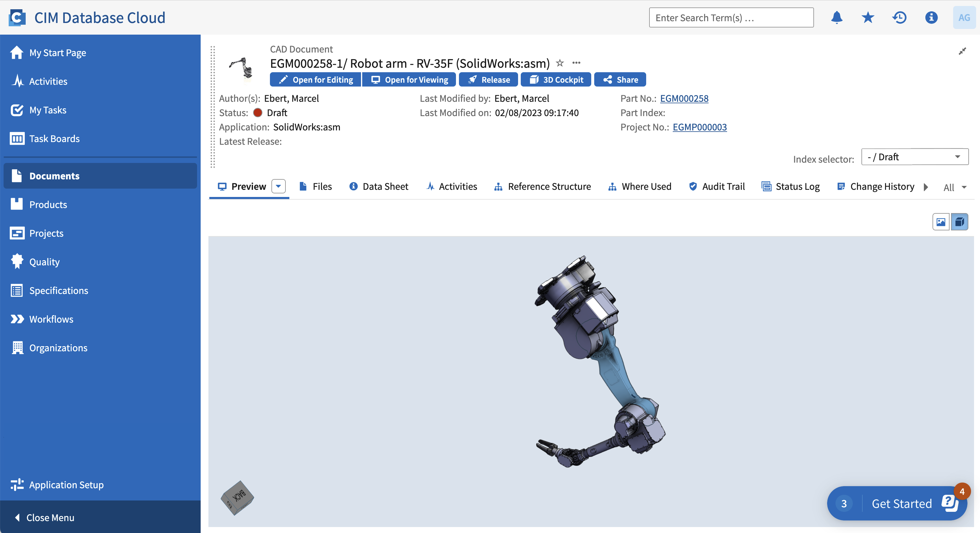Open the history clock icon
The image size is (980, 533).
(899, 18)
